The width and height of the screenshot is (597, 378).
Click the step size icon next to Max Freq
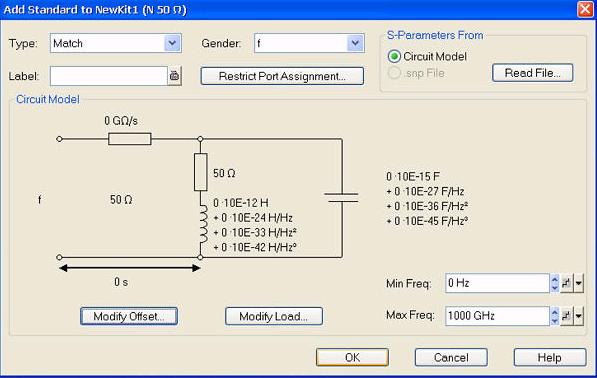point(567,316)
